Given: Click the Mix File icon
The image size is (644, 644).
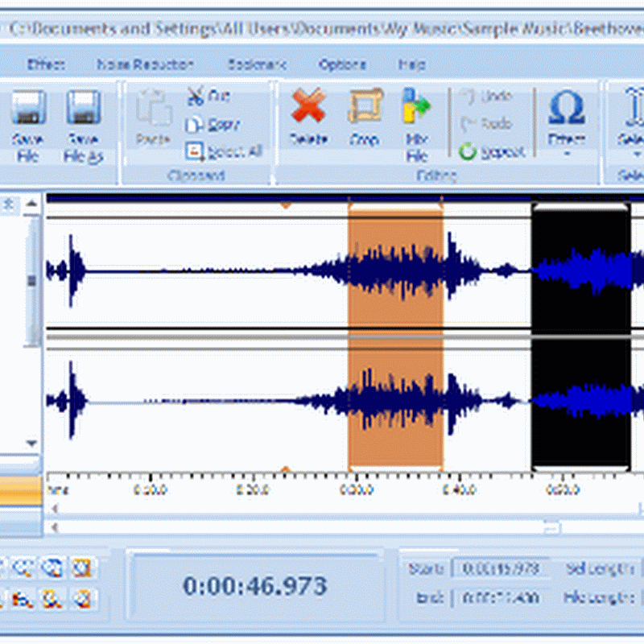Looking at the screenshot, I should (416, 107).
